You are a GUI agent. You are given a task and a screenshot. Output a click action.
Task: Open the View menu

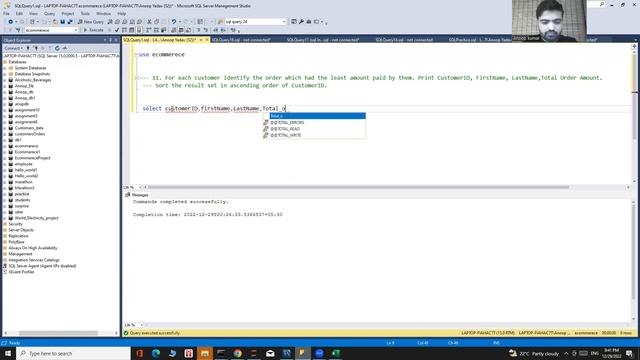click(33, 13)
